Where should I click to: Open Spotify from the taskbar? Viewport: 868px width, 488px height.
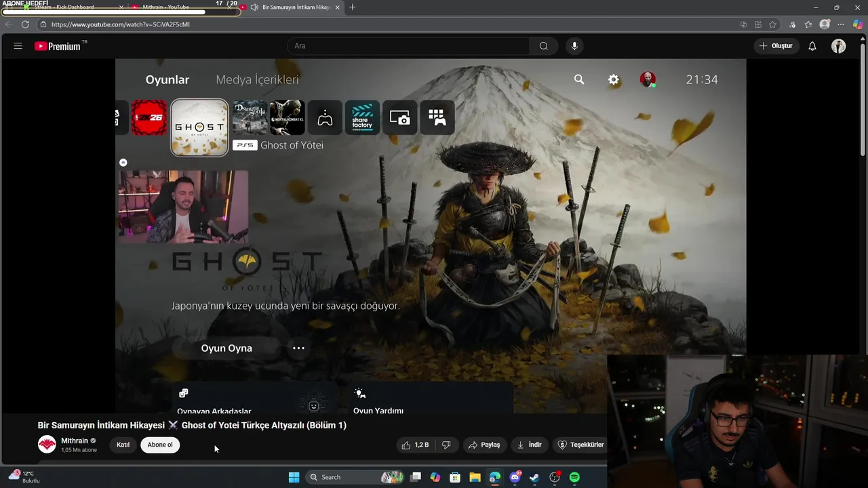tap(574, 477)
